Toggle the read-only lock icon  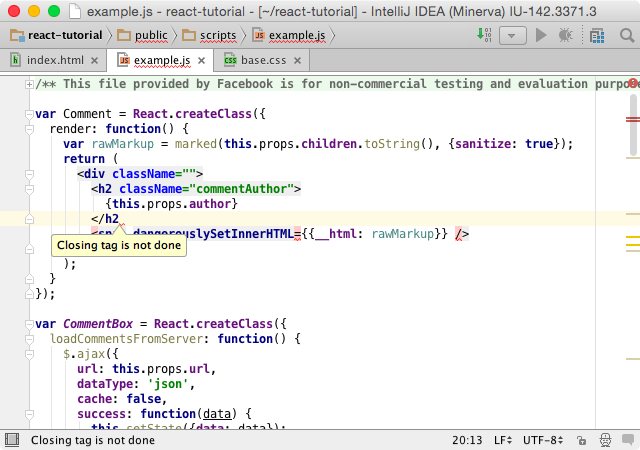point(582,440)
